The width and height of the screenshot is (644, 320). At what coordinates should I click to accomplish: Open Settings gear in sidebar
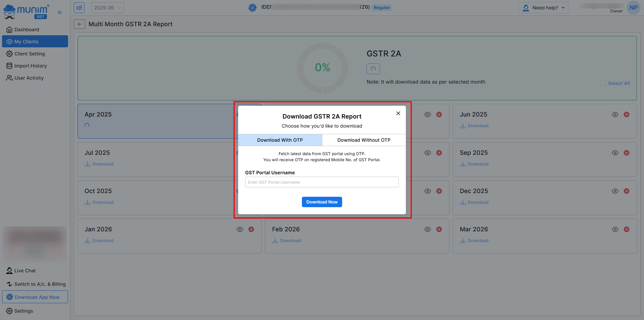23,311
